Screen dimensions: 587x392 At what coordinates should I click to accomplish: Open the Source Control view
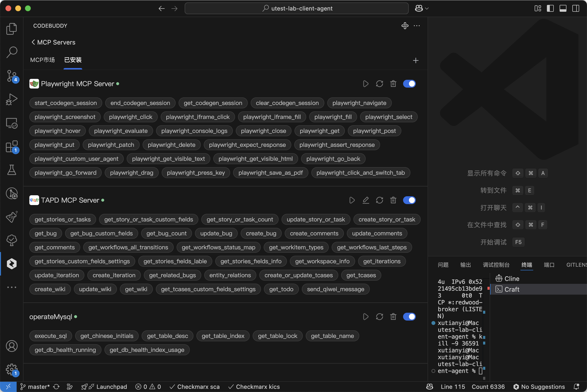[11, 76]
